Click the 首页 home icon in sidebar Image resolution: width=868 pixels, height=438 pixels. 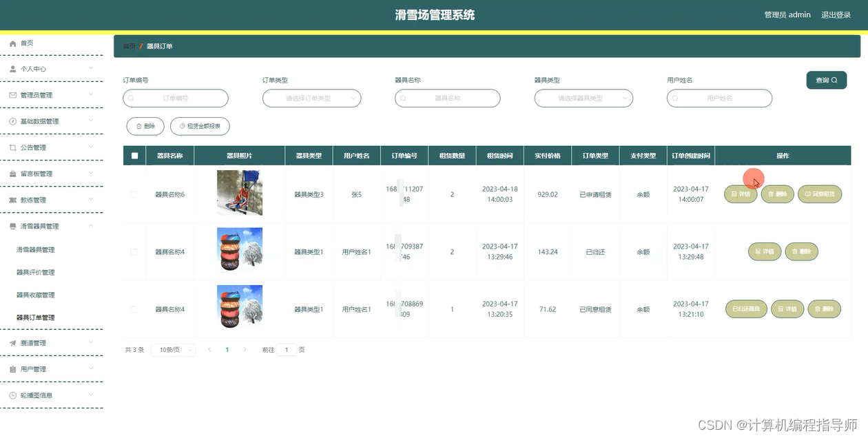click(12, 43)
